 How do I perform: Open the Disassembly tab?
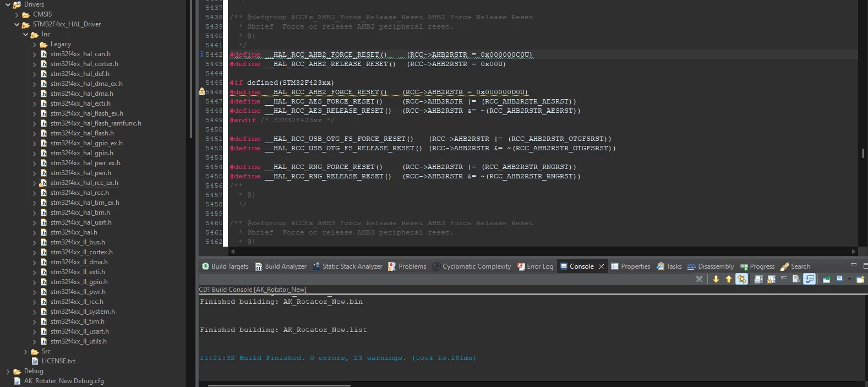coord(711,266)
